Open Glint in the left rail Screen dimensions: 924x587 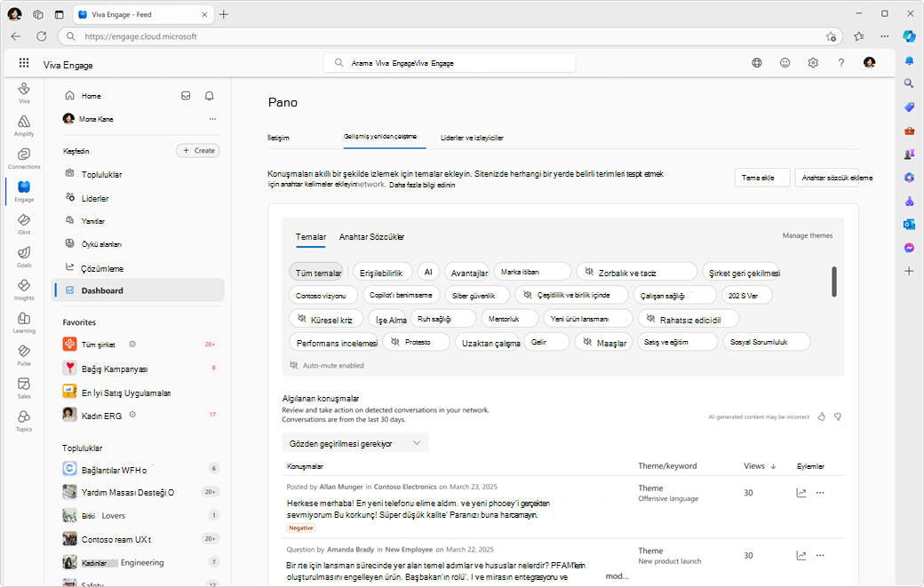[24, 224]
